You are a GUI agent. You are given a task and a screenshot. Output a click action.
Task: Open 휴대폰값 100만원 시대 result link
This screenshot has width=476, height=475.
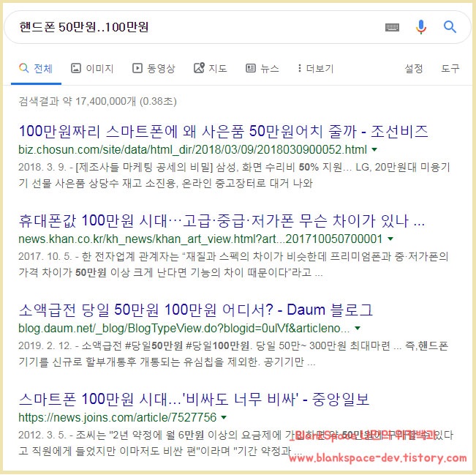pyautogui.click(x=222, y=220)
